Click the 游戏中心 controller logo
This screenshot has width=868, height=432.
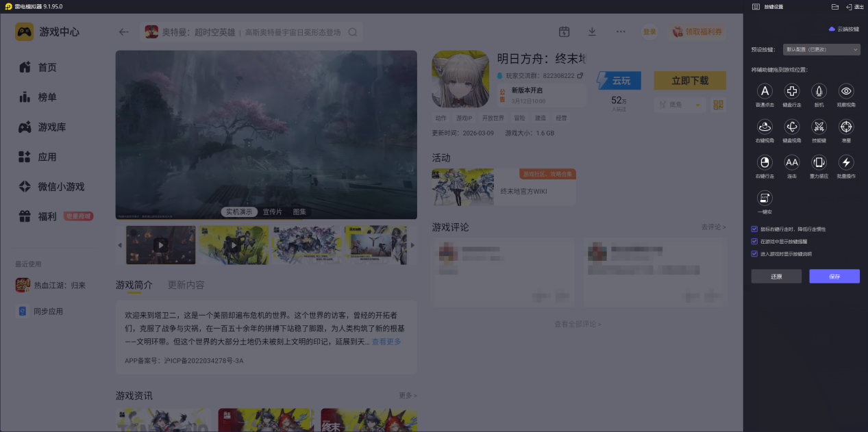[24, 31]
